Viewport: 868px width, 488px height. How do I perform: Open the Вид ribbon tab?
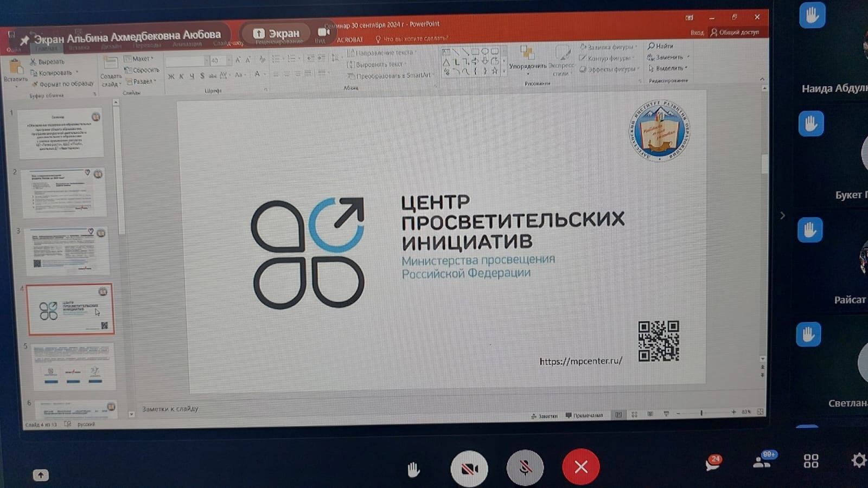[x=320, y=41]
